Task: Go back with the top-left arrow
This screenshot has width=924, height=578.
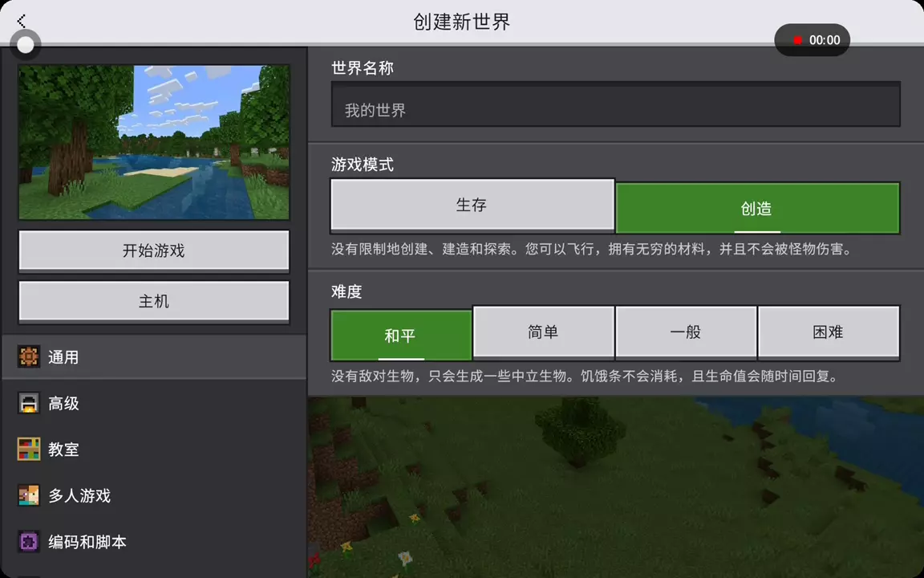Action: pyautogui.click(x=21, y=21)
